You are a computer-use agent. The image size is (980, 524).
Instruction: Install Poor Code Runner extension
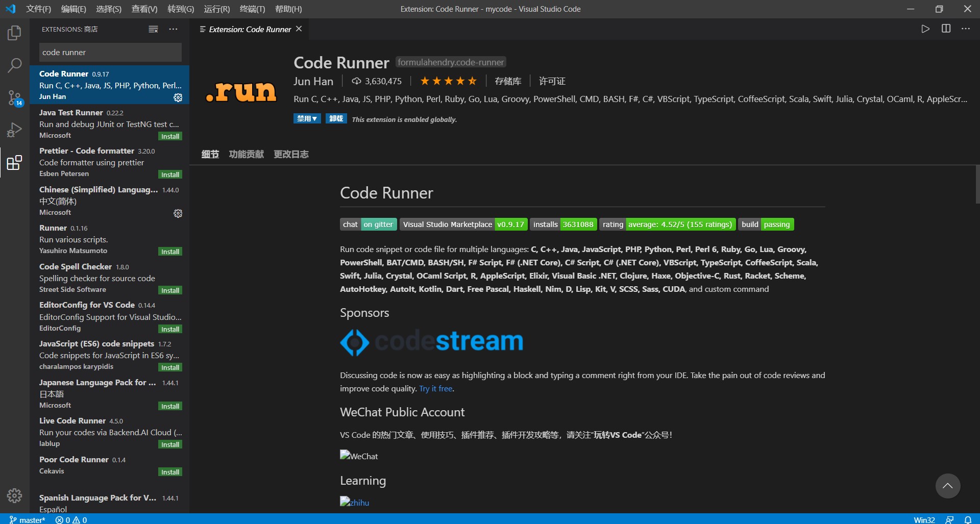(170, 472)
